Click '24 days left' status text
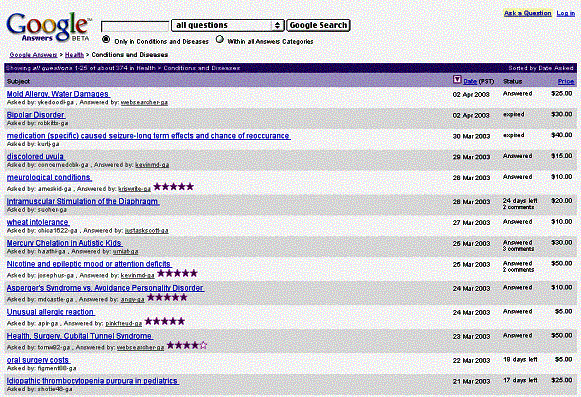581x397 pixels. click(520, 201)
